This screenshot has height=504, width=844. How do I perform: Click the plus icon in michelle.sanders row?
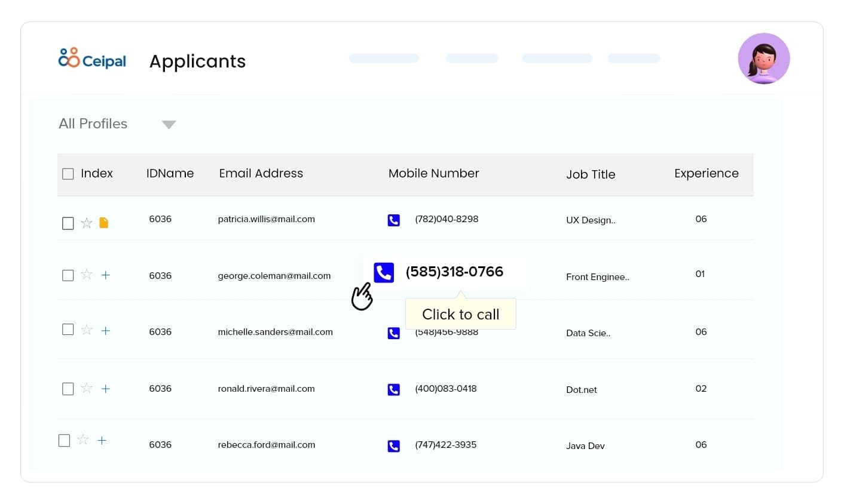pos(106,330)
